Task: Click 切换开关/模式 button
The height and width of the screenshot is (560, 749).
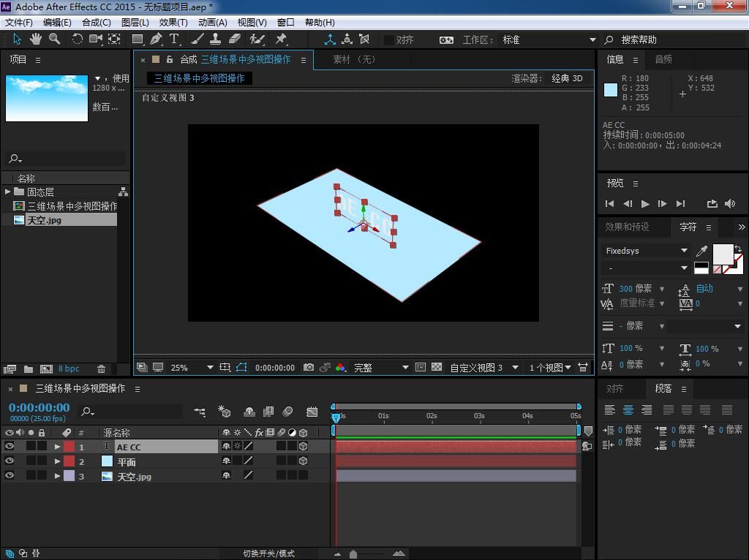Action: (x=268, y=554)
